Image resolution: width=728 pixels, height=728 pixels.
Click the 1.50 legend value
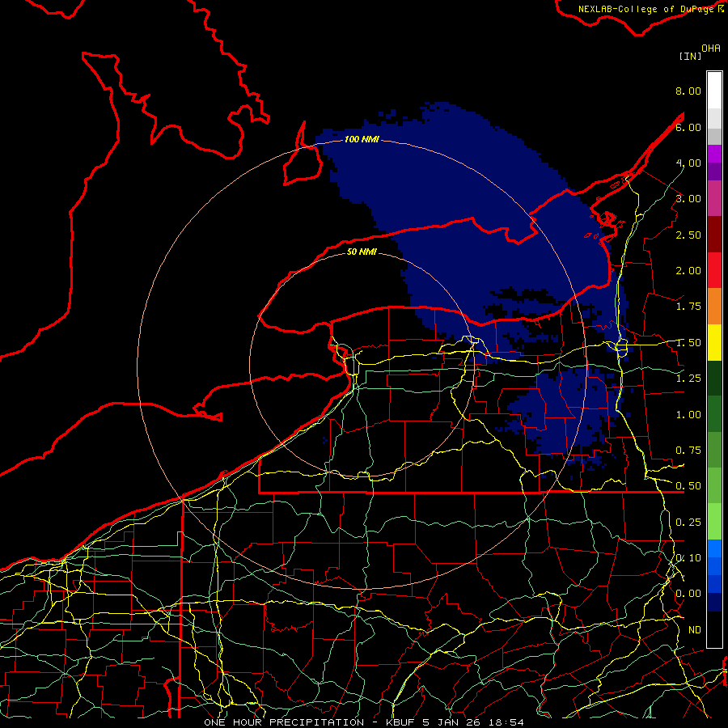point(688,343)
